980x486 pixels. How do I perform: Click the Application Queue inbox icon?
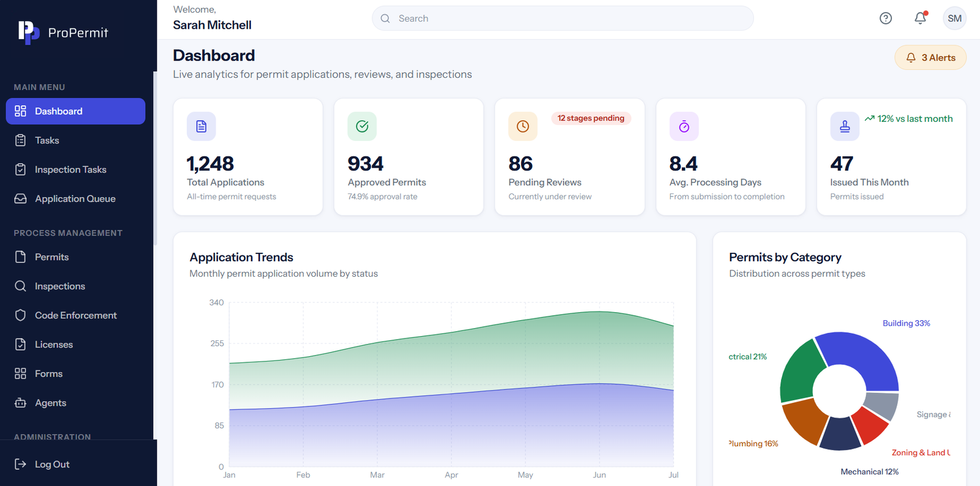(20, 199)
